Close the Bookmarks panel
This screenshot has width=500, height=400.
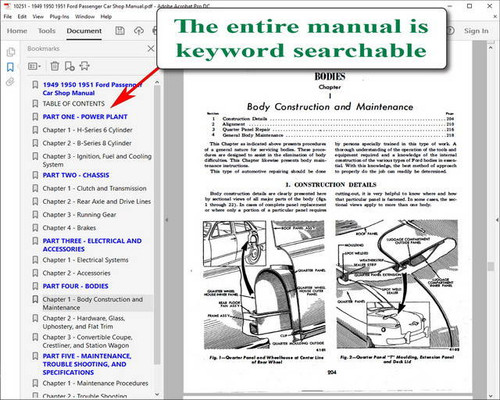pyautogui.click(x=151, y=49)
